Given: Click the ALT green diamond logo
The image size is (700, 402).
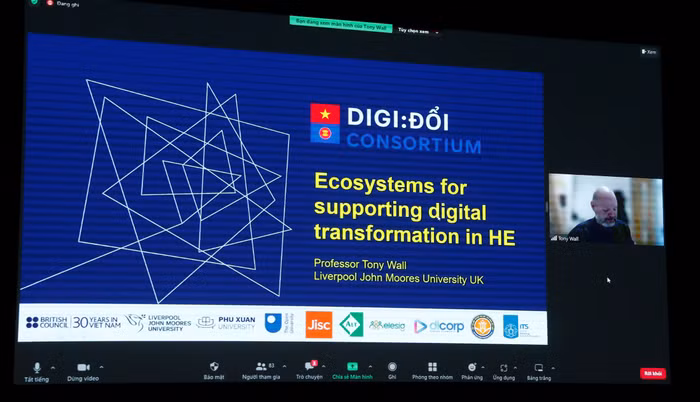Looking at the screenshot, I should click(351, 325).
